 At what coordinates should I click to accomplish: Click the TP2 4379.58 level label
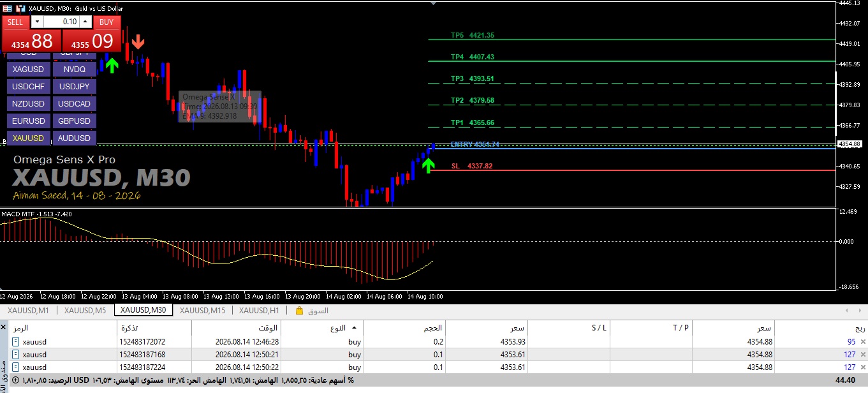[473, 101]
